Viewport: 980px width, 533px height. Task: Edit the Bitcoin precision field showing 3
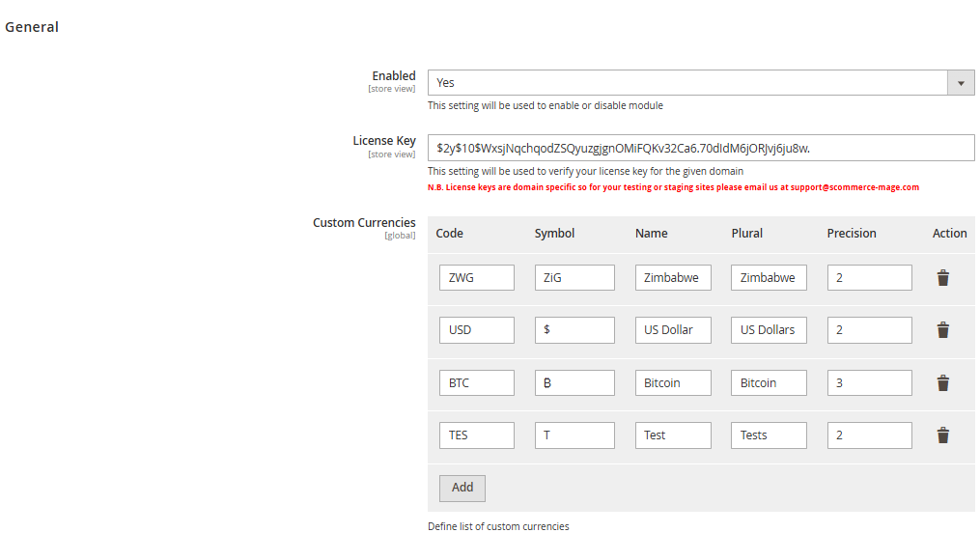(x=869, y=383)
